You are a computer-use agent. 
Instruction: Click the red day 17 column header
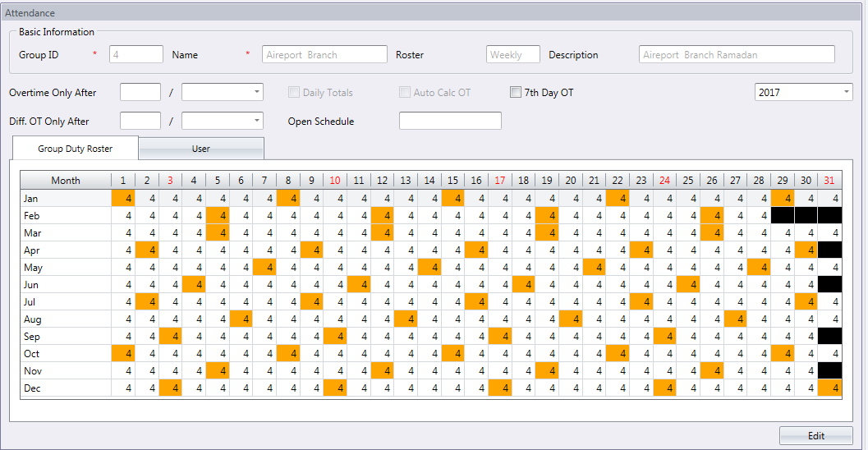coord(500,181)
